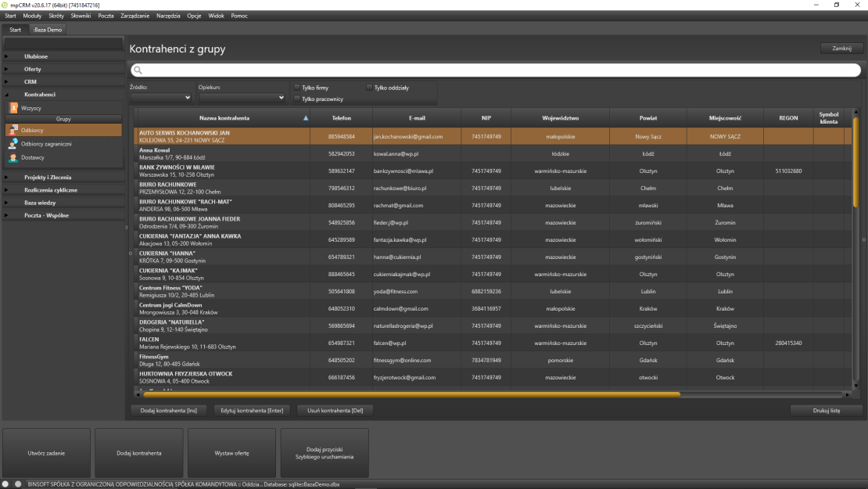Sort by the Telefon column header
Screen dimensions: 868x489
[x=342, y=118]
